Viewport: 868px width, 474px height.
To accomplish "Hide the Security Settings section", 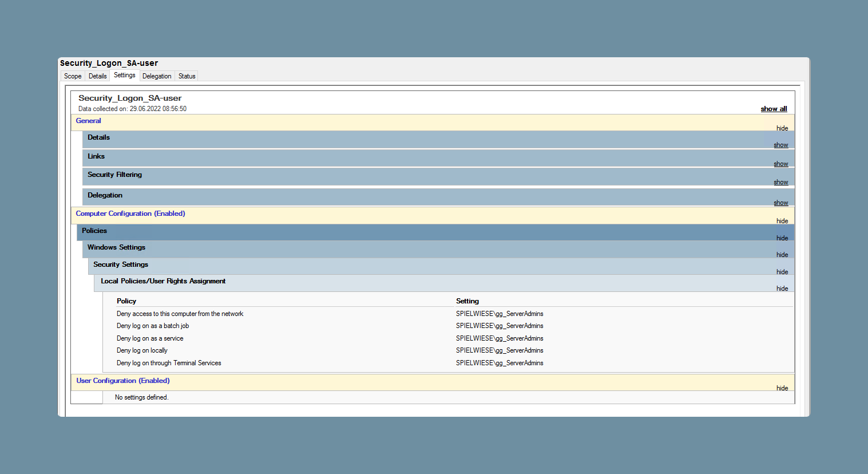I will pyautogui.click(x=782, y=272).
